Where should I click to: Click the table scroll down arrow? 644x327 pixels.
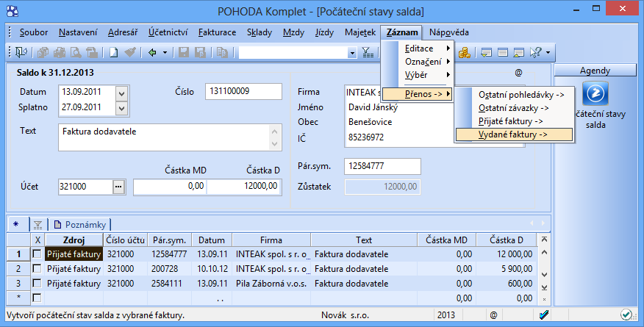click(x=544, y=275)
